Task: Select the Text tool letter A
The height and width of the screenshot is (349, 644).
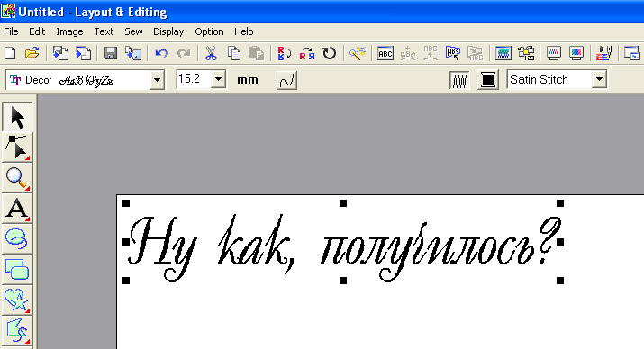Action: coord(17,209)
